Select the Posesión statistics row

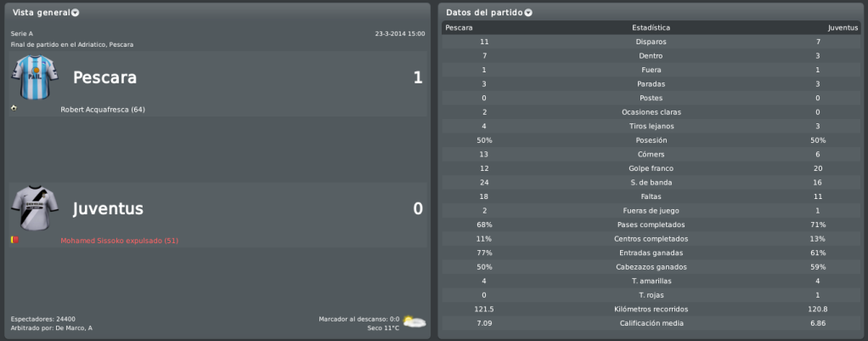[x=651, y=140]
